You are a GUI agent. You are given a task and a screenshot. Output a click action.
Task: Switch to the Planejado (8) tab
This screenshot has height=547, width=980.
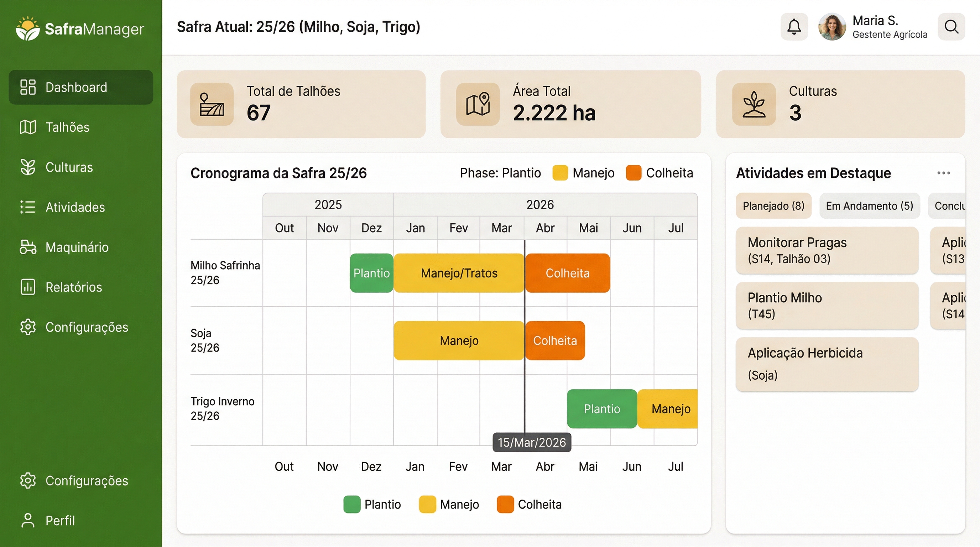pos(773,206)
